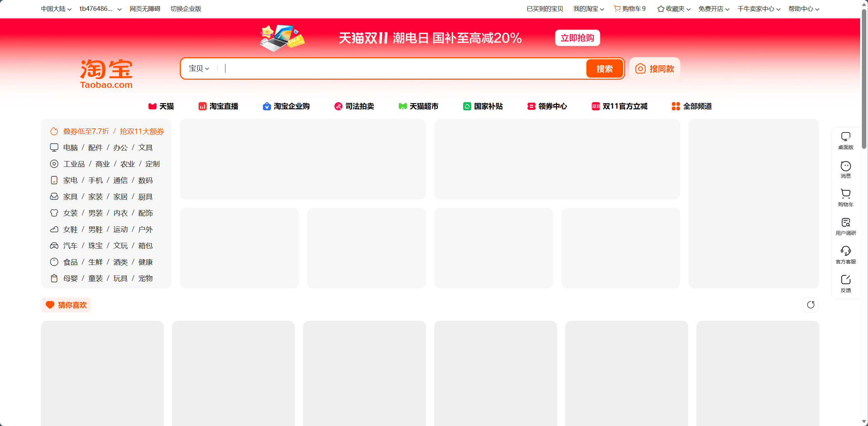Screen dimensions: 868x426
Task: Click the Taobao.com logo
Action: point(106,74)
